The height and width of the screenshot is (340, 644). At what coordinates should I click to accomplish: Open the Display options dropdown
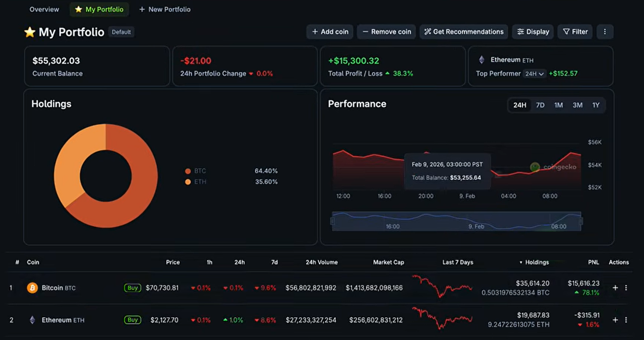pyautogui.click(x=532, y=31)
